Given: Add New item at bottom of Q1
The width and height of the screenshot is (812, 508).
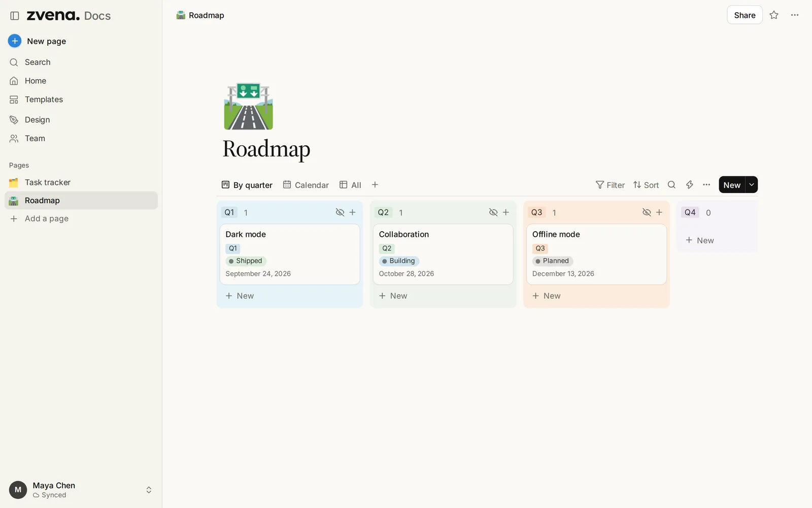Looking at the screenshot, I should [x=290, y=296].
